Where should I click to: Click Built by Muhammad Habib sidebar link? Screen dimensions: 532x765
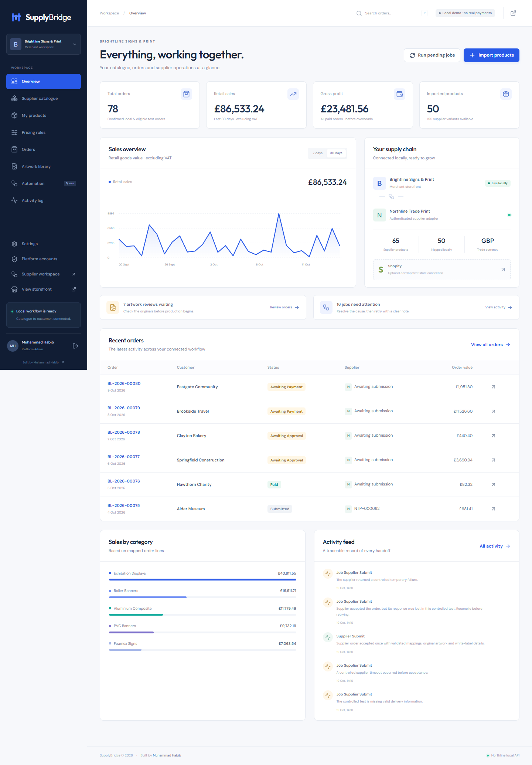point(44,363)
